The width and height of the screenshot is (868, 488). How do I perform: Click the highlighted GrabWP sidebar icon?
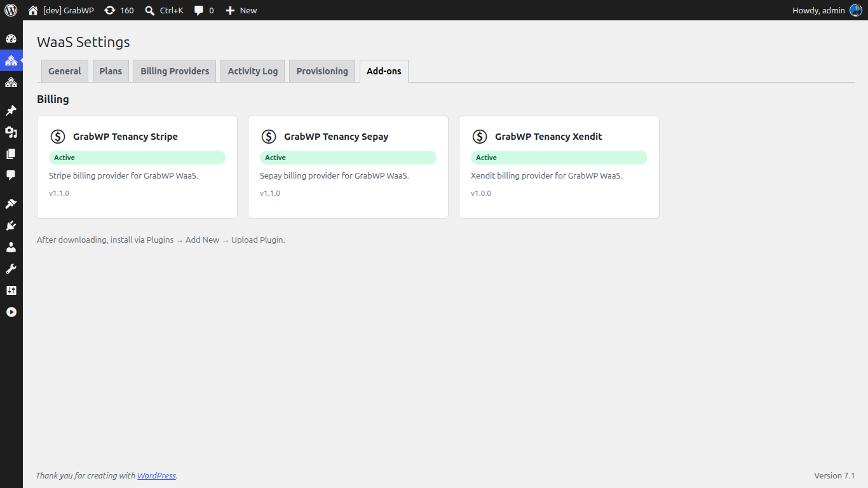pyautogui.click(x=11, y=60)
